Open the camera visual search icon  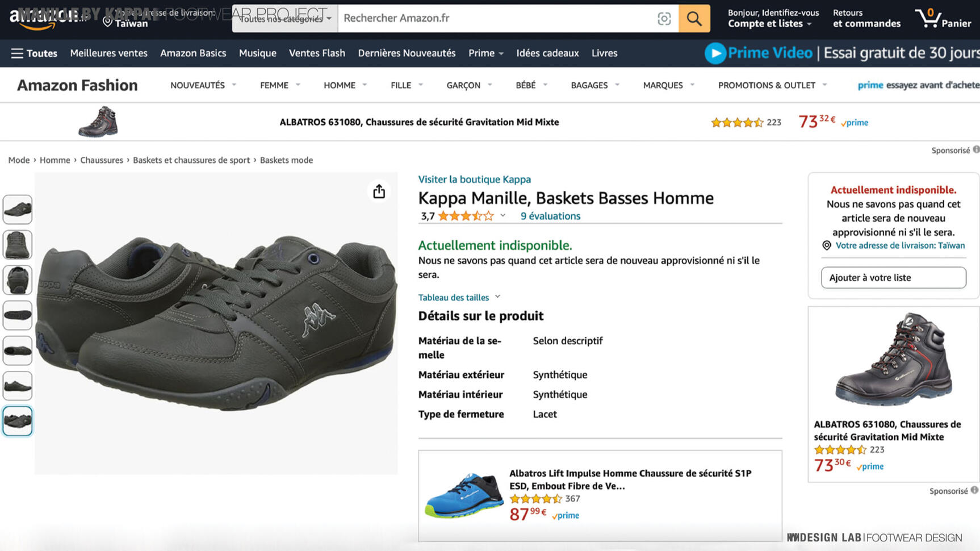(x=664, y=18)
